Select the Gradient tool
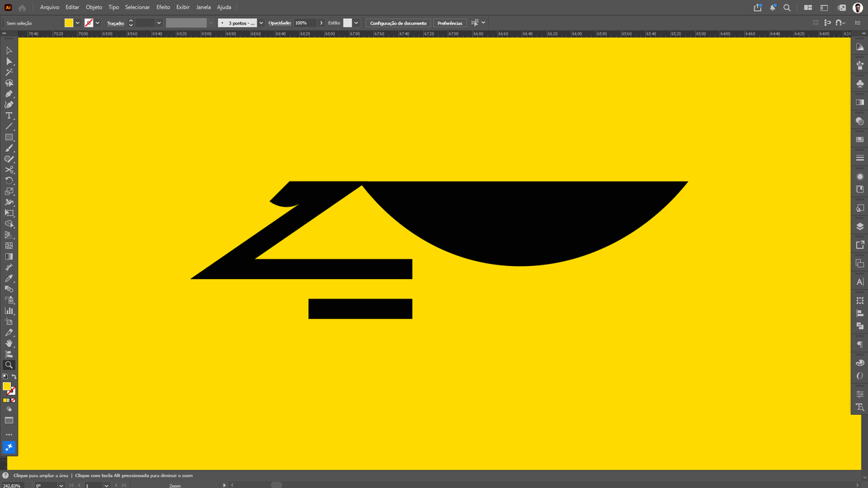This screenshot has height=488, width=868. [9, 257]
